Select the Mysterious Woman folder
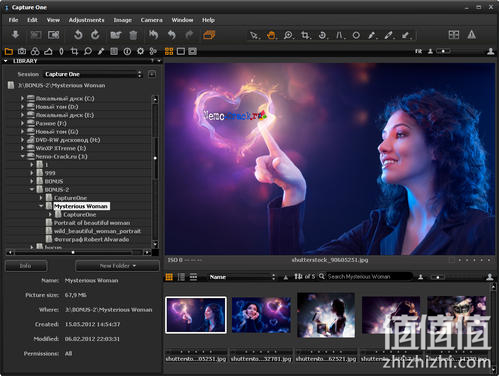Screen dimensions: 499x376 point(81,206)
